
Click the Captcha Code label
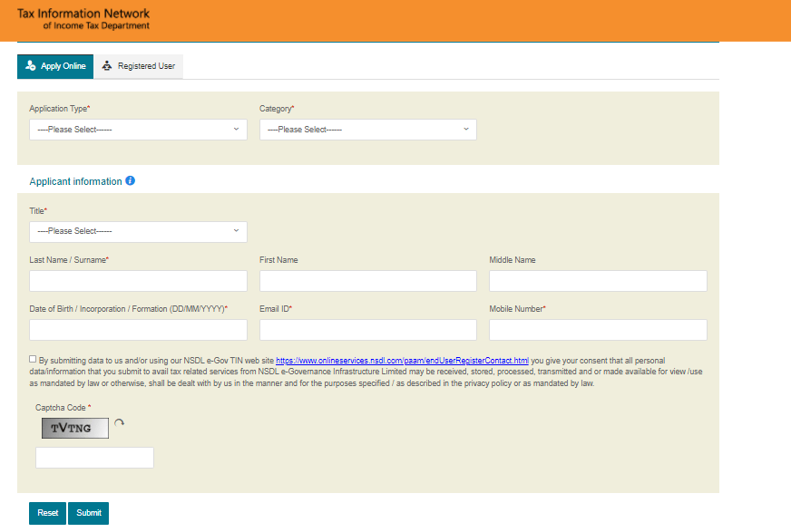(x=63, y=408)
